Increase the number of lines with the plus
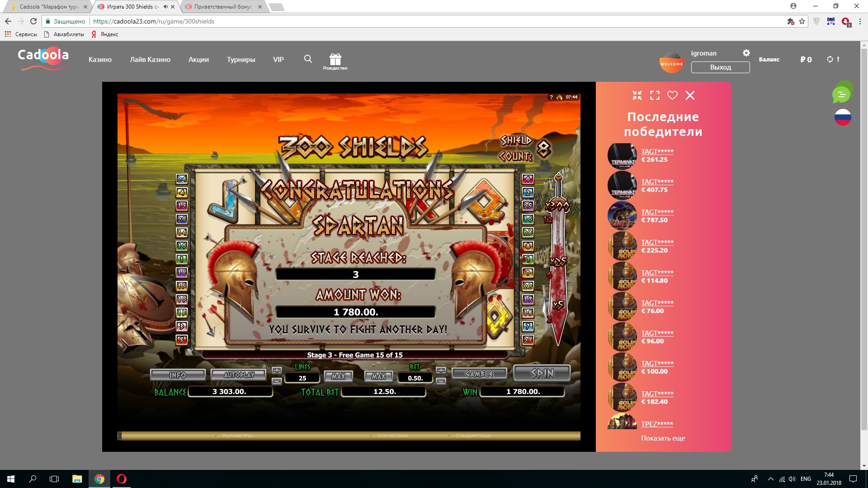This screenshot has height=488, width=868. click(277, 371)
